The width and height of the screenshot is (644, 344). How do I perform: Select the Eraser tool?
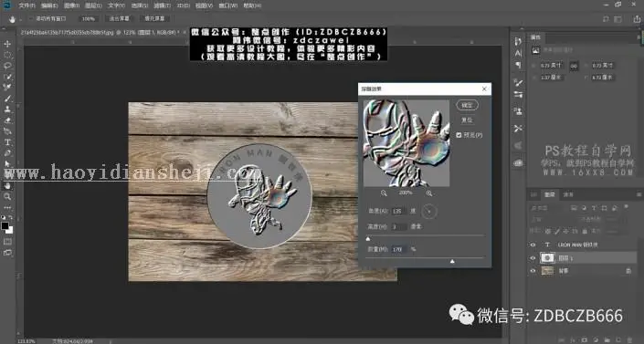pyautogui.click(x=7, y=120)
